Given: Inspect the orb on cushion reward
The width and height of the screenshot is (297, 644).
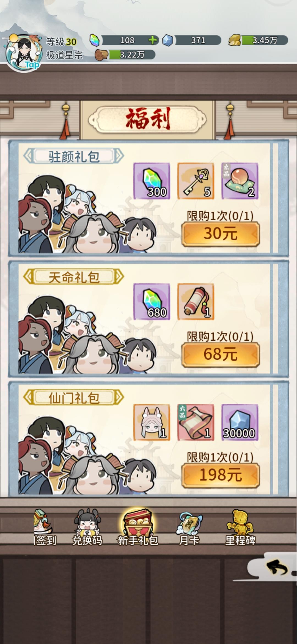Looking at the screenshot, I should [x=240, y=181].
